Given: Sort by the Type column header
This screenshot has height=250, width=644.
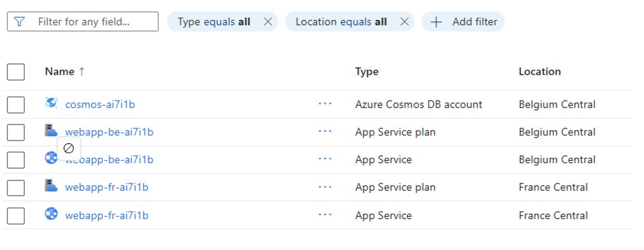Looking at the screenshot, I should pyautogui.click(x=367, y=72).
